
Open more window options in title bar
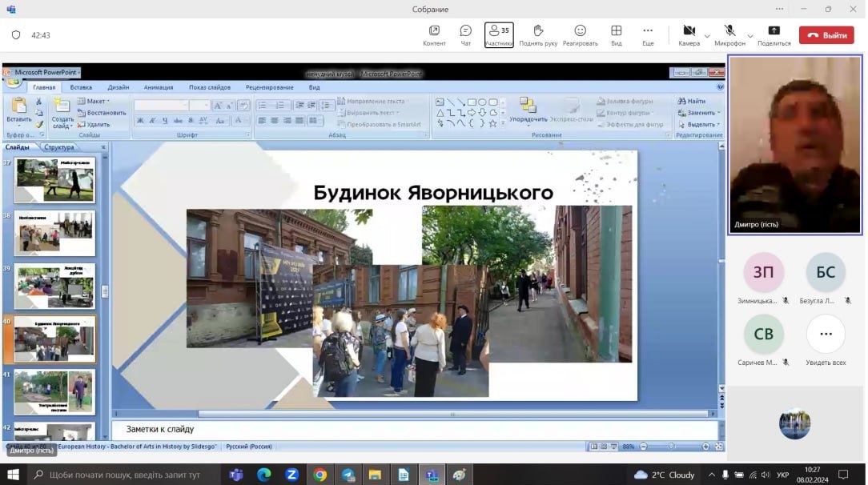pos(779,9)
